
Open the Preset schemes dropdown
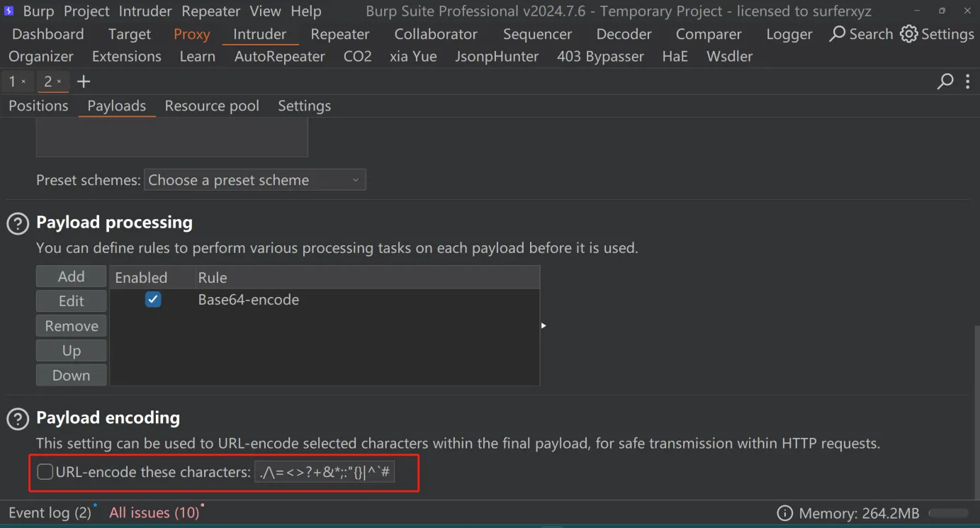pyautogui.click(x=255, y=180)
